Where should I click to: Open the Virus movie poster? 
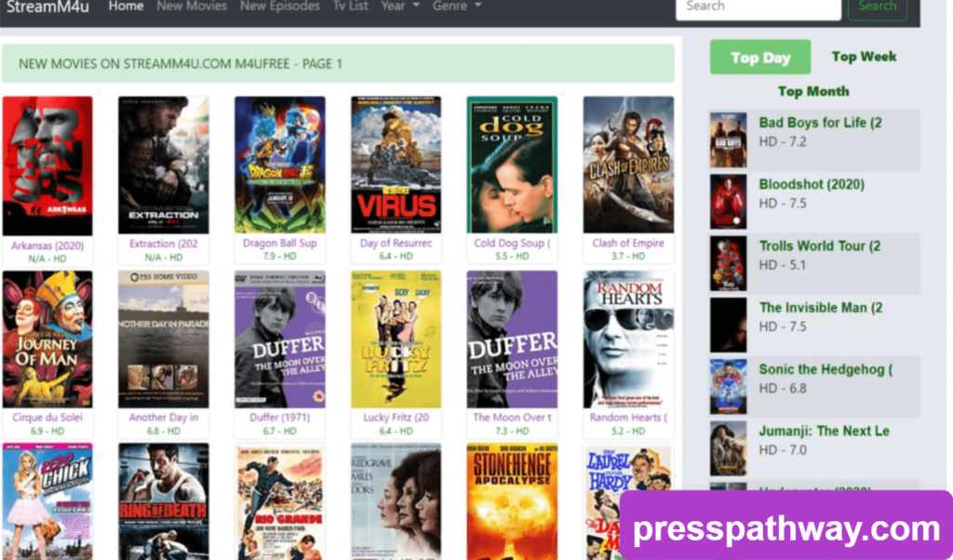tap(396, 165)
